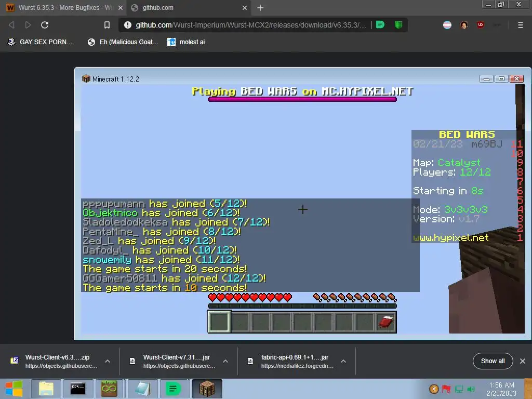Click the 'Map: Catalyst' scoreboard line
532x399 pixels.
click(x=446, y=163)
